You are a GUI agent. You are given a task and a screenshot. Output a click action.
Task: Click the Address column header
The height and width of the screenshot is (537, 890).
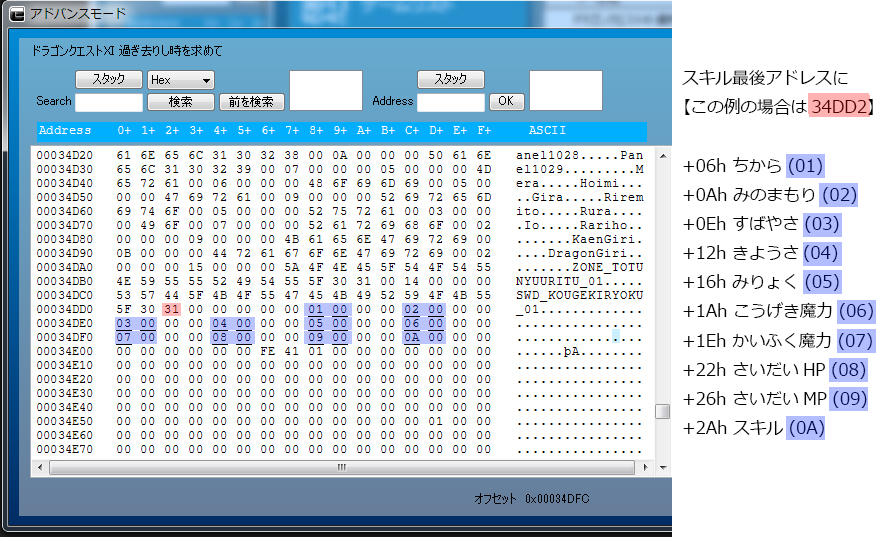tap(65, 131)
